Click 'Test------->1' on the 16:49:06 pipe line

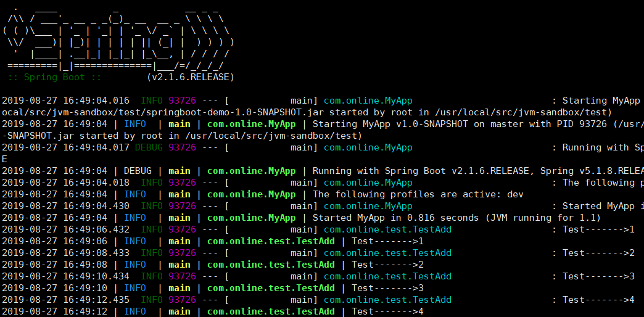pos(388,241)
